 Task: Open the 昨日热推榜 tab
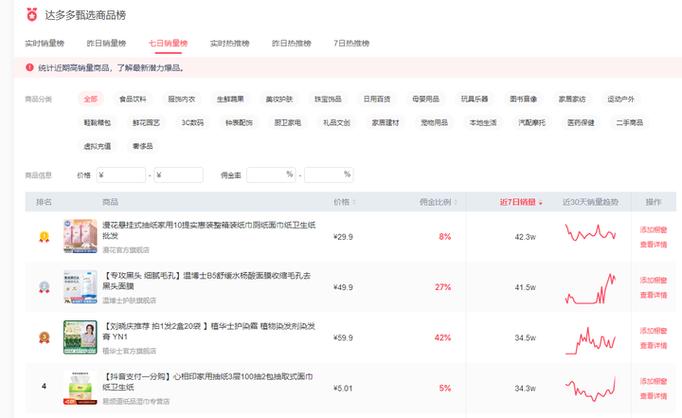tap(291, 43)
